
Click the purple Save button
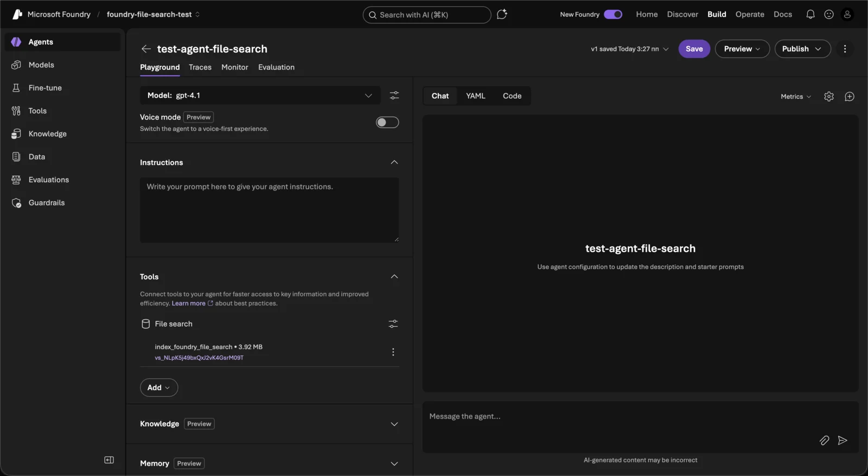coord(694,49)
